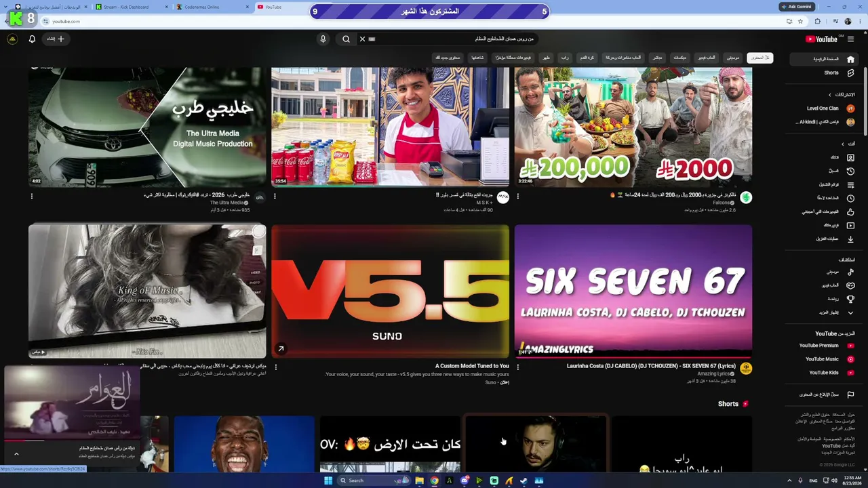Click the Windows taskbar Search box
Screen dimensions: 868x488
[375, 481]
